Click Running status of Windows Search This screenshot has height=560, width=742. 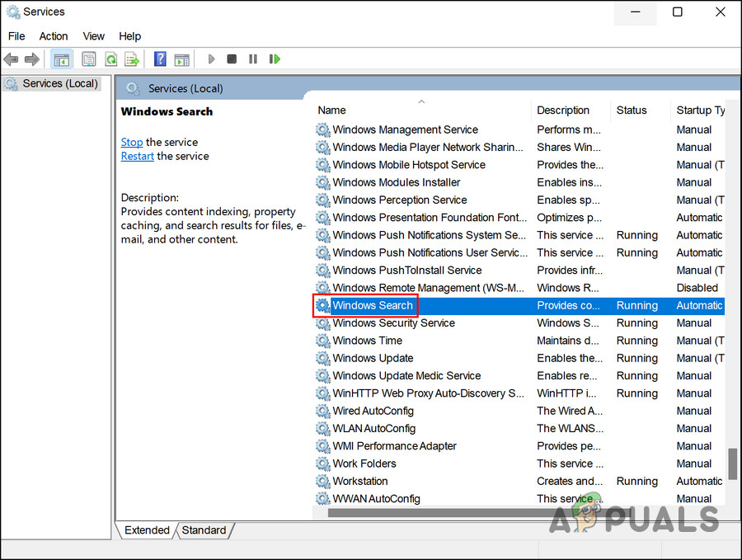tap(637, 305)
